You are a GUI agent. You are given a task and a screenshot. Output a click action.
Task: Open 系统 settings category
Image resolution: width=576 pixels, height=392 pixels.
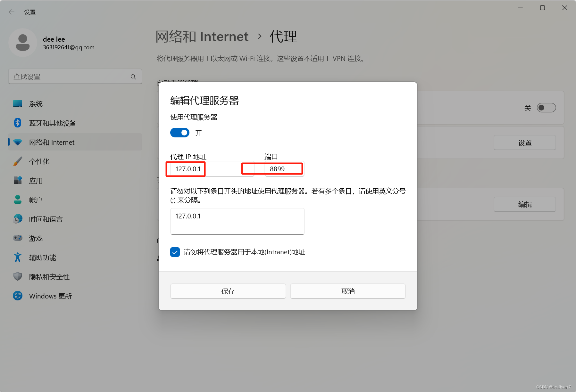click(75, 104)
